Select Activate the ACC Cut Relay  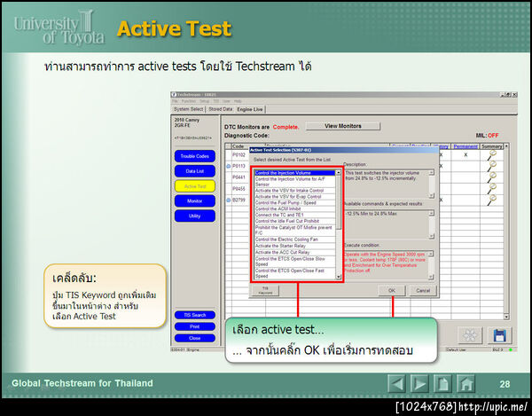point(295,253)
